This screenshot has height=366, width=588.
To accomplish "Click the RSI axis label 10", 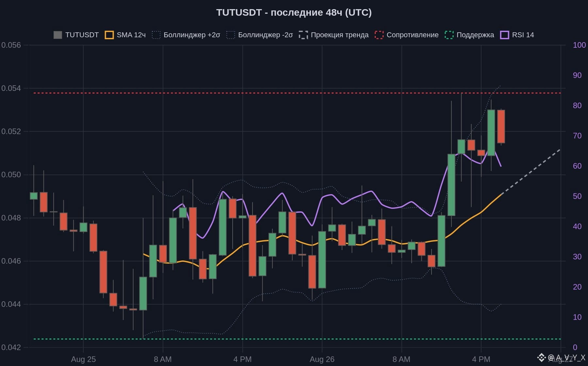I will pyautogui.click(x=577, y=317).
